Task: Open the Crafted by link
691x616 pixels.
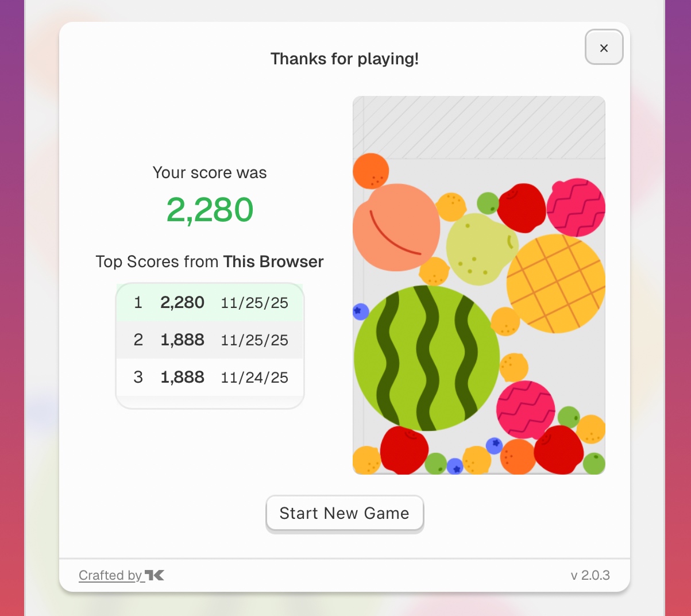Action: click(x=110, y=575)
